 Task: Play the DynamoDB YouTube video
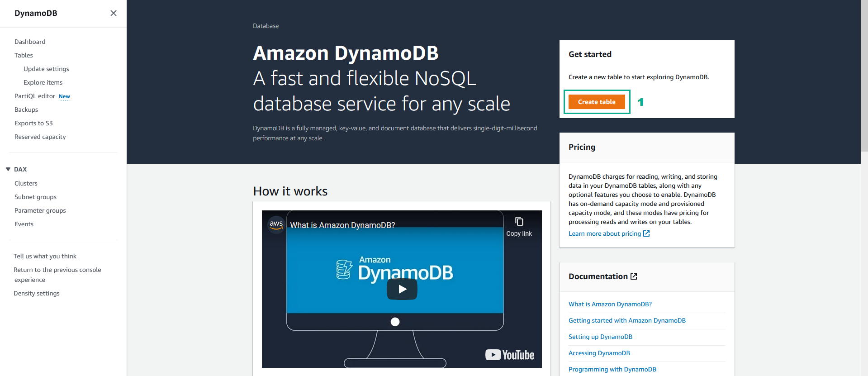coord(402,289)
